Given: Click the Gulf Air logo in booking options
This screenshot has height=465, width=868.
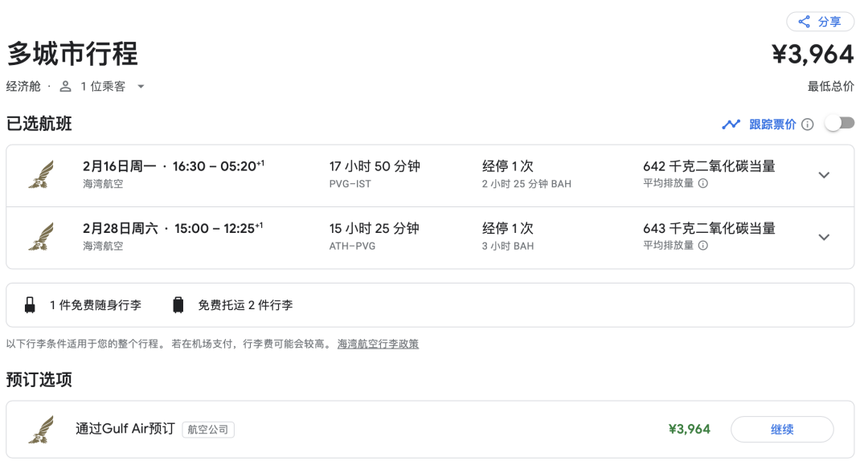Looking at the screenshot, I should 42,430.
